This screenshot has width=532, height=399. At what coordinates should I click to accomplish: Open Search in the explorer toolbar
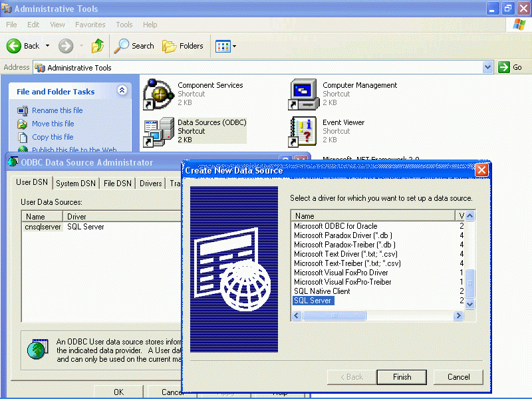(134, 46)
